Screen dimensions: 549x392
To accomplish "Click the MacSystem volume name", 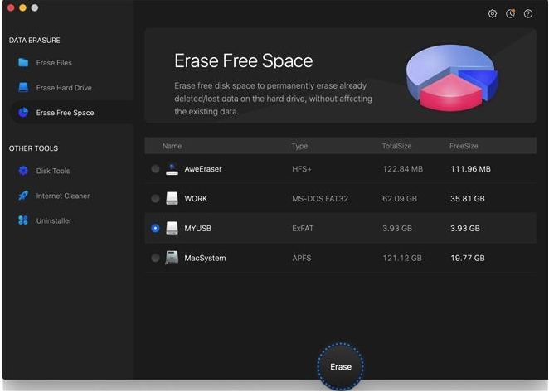I will point(205,258).
